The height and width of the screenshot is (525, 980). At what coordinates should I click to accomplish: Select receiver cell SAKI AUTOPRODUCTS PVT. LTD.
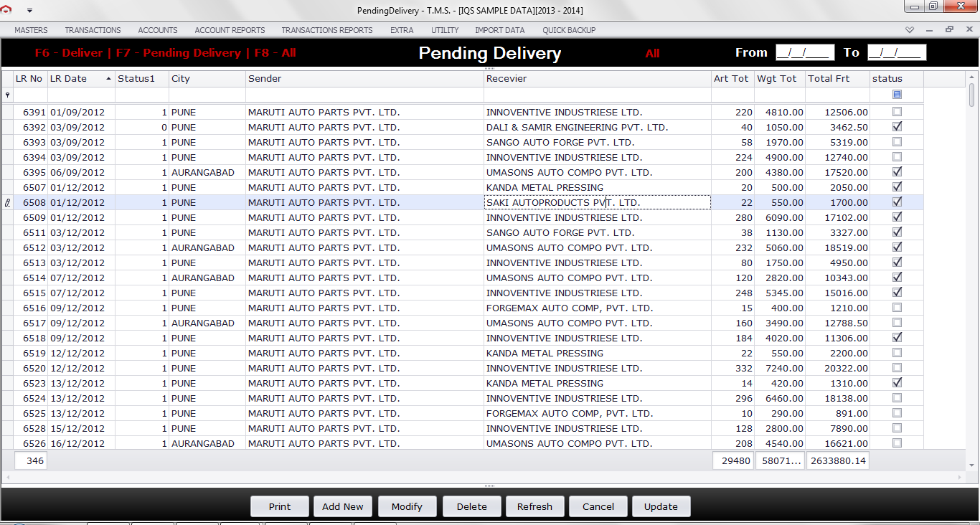598,203
